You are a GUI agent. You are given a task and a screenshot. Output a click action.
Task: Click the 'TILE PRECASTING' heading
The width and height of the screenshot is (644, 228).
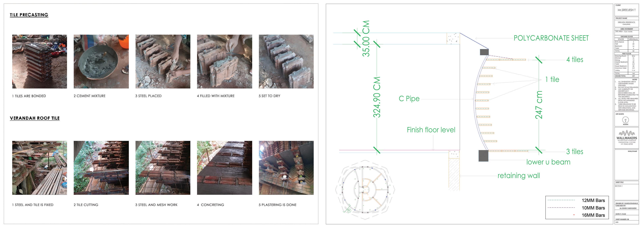[x=29, y=15]
